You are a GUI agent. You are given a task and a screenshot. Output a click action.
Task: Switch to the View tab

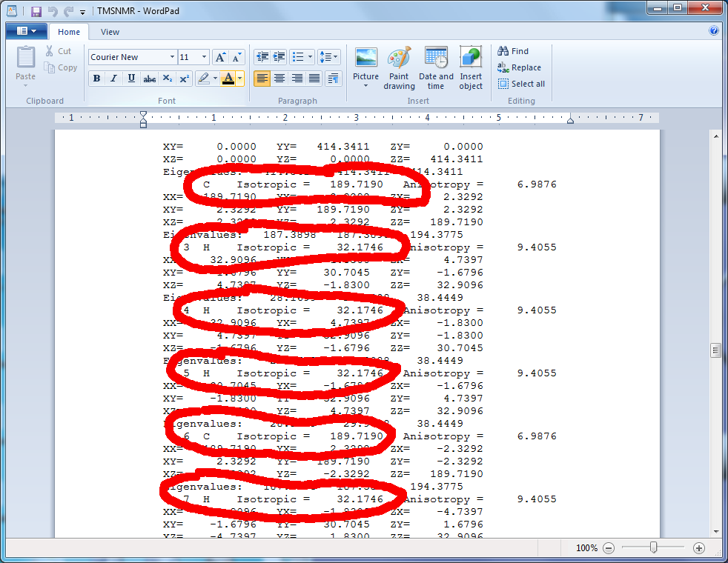(x=110, y=32)
